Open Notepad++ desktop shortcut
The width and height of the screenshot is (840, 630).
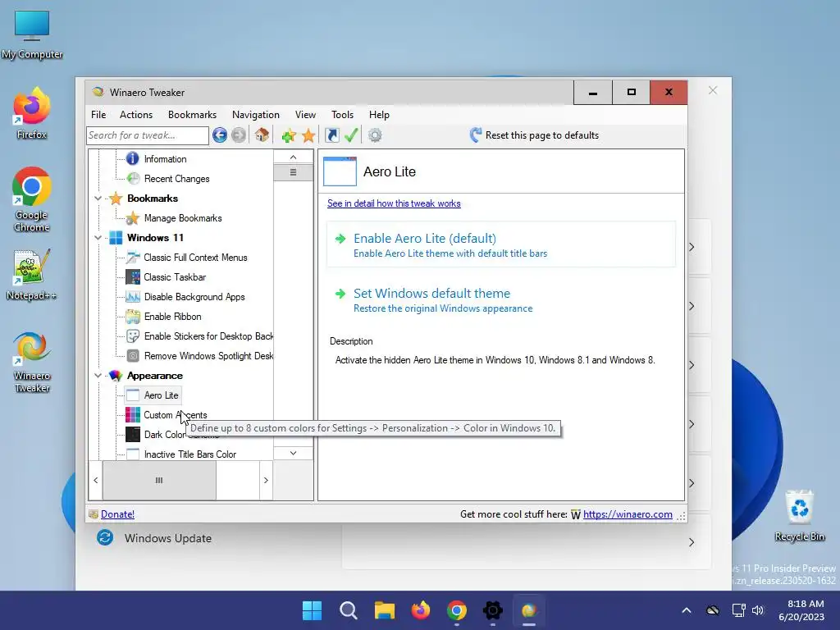(32, 274)
